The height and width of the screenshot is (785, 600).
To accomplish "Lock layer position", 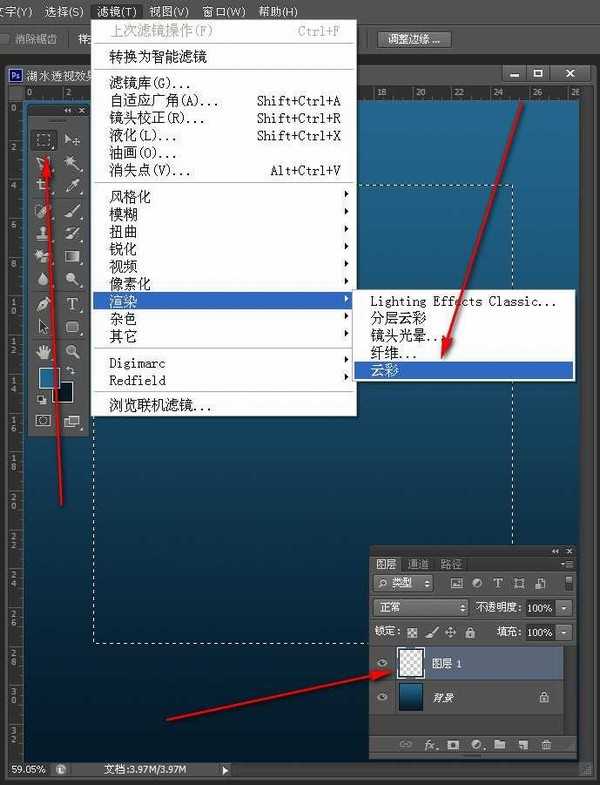I will [450, 632].
